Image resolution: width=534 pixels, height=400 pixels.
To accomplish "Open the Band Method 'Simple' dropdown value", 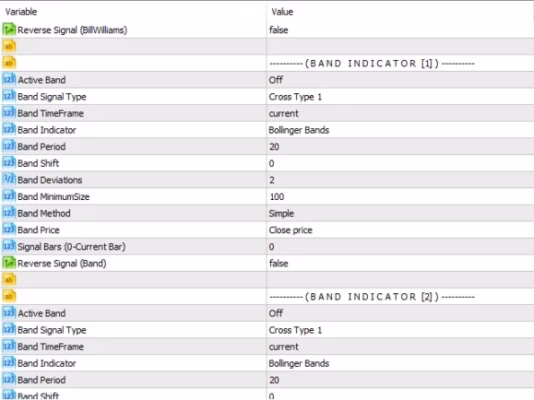I will (x=400, y=213).
